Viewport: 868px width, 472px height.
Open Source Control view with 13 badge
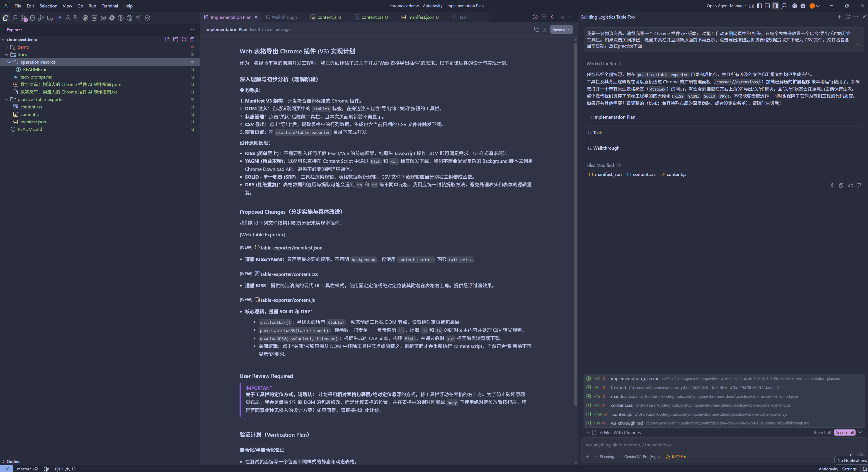(x=24, y=18)
